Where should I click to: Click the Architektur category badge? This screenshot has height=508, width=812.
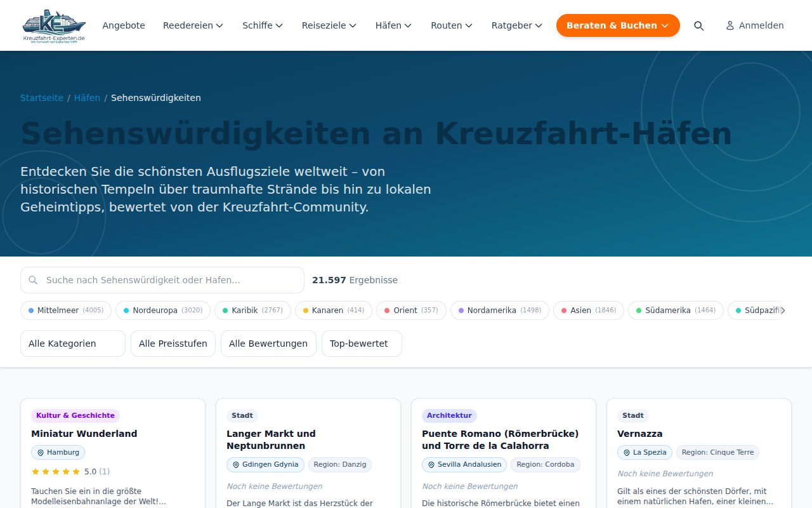click(x=449, y=416)
